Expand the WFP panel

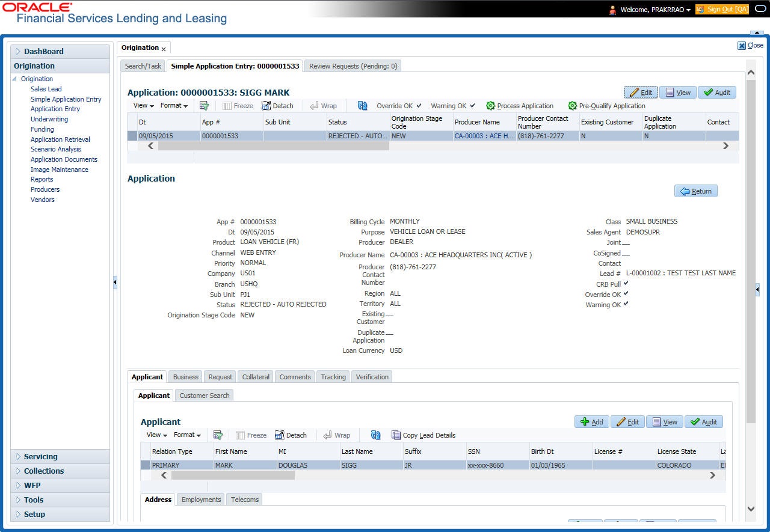point(60,486)
